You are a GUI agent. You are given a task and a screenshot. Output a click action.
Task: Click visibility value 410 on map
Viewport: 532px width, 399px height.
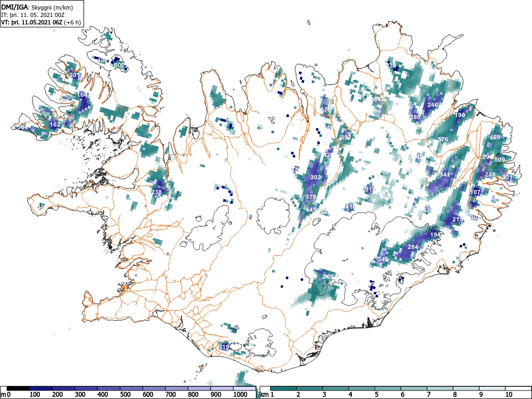(x=351, y=207)
